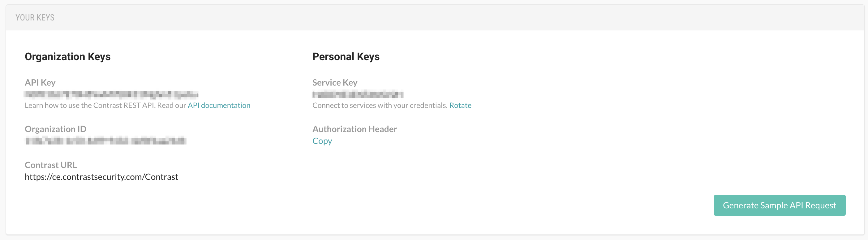Click the Authorization Header label
Viewport: 868px width, 240px height.
pyautogui.click(x=355, y=129)
